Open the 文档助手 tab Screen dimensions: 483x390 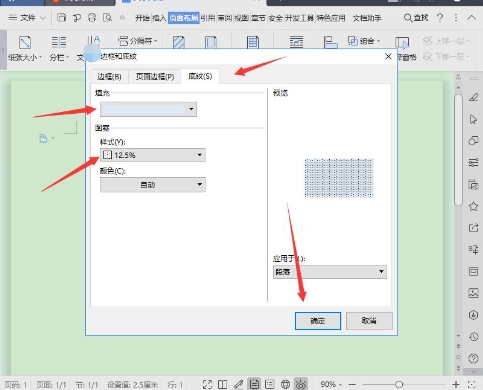click(x=367, y=18)
